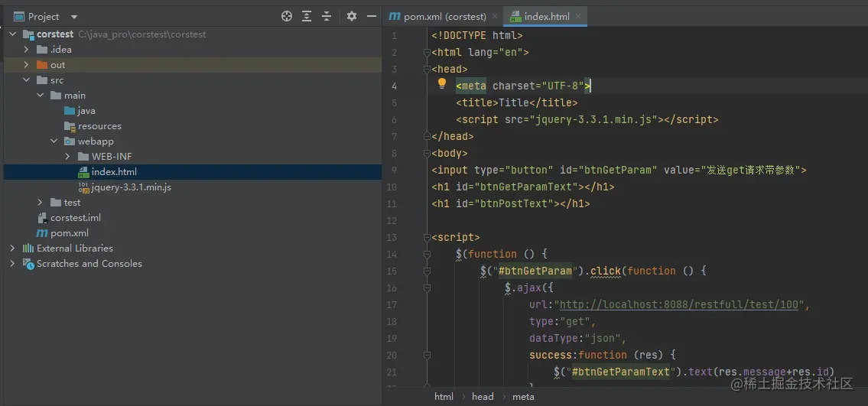Collapse the main folder
The width and height of the screenshot is (868, 406).
(x=40, y=95)
